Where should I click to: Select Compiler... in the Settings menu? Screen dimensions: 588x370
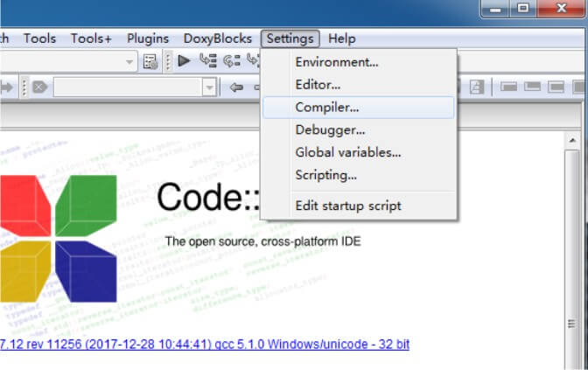pyautogui.click(x=359, y=108)
